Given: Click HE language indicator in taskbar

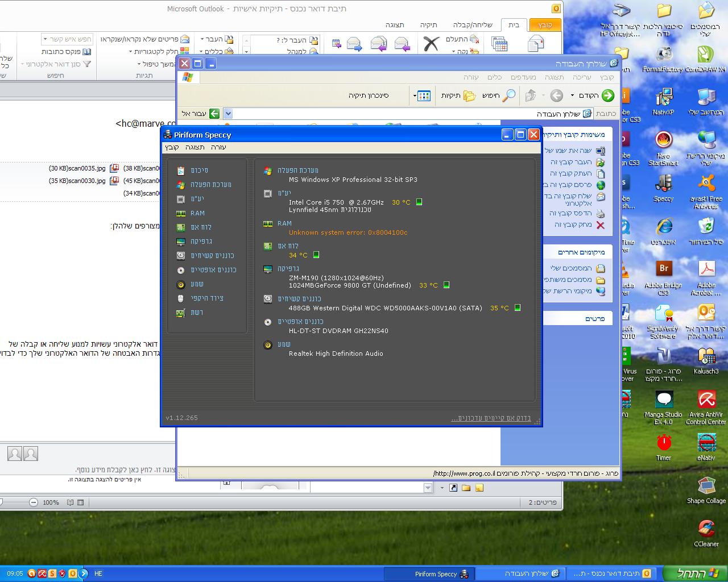Looking at the screenshot, I should pyautogui.click(x=98, y=574).
